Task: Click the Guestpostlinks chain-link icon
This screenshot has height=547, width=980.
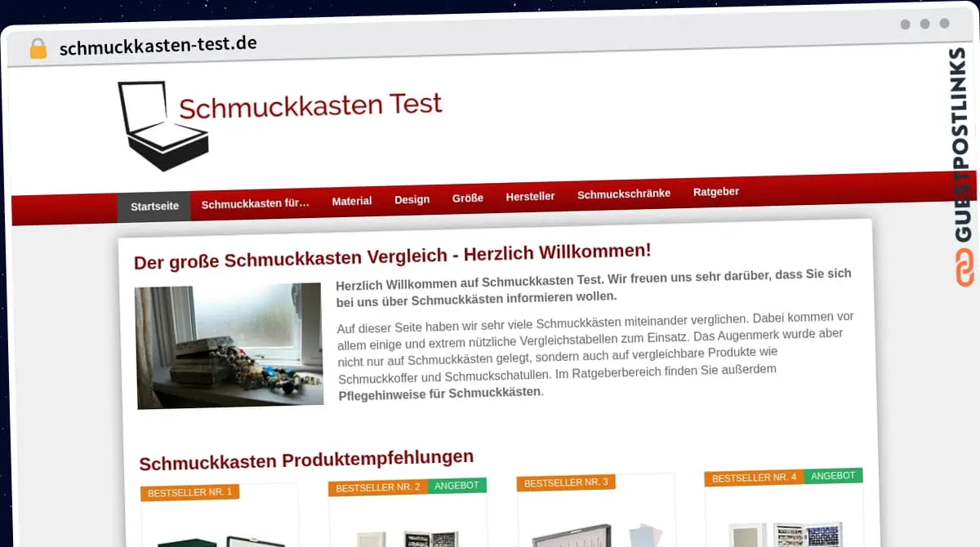Action: click(964, 269)
